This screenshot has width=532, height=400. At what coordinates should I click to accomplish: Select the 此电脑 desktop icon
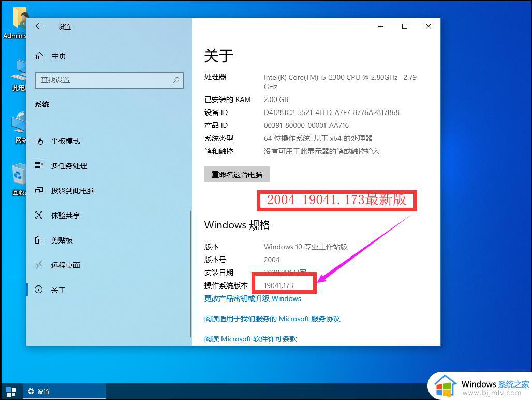pyautogui.click(x=18, y=75)
